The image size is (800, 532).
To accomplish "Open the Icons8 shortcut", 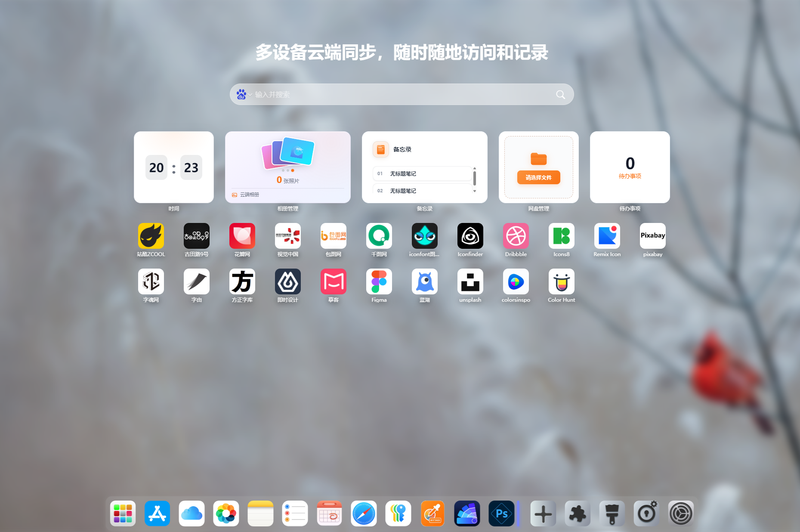I will 562,236.
